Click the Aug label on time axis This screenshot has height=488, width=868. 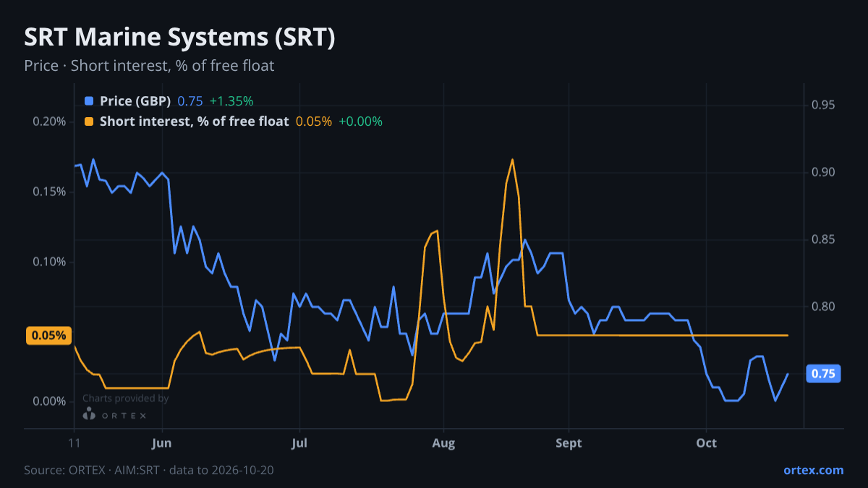[x=443, y=442]
